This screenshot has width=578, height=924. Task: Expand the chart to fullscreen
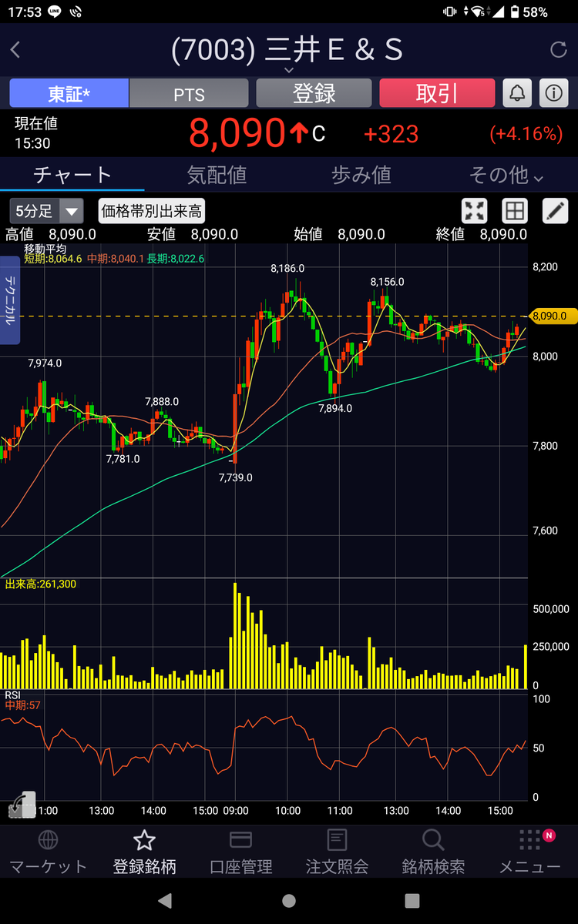[x=475, y=210]
